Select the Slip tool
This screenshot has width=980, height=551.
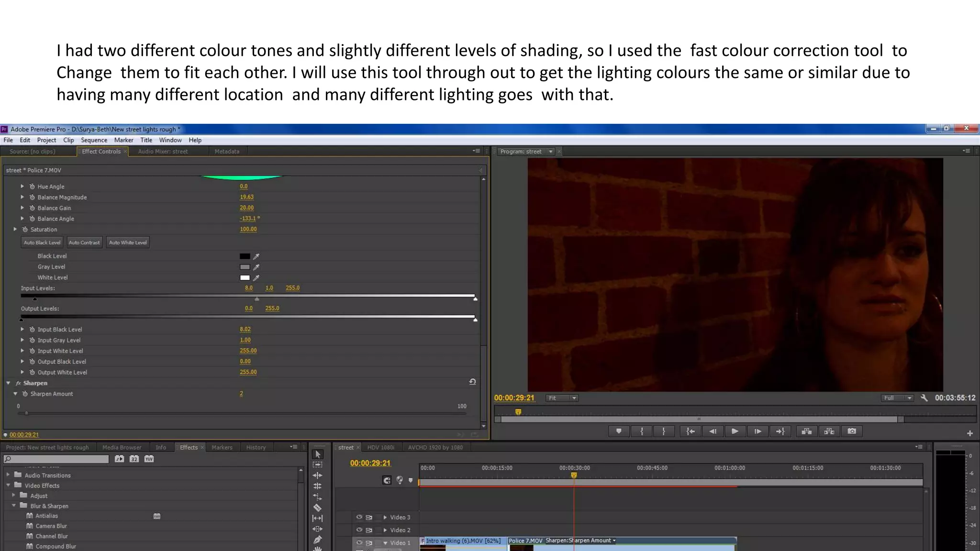click(x=317, y=518)
